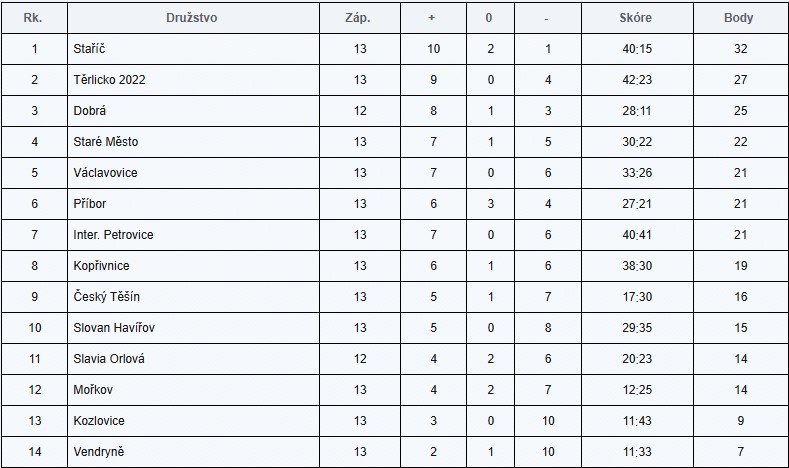Open the Staré Město team entry

(x=106, y=142)
